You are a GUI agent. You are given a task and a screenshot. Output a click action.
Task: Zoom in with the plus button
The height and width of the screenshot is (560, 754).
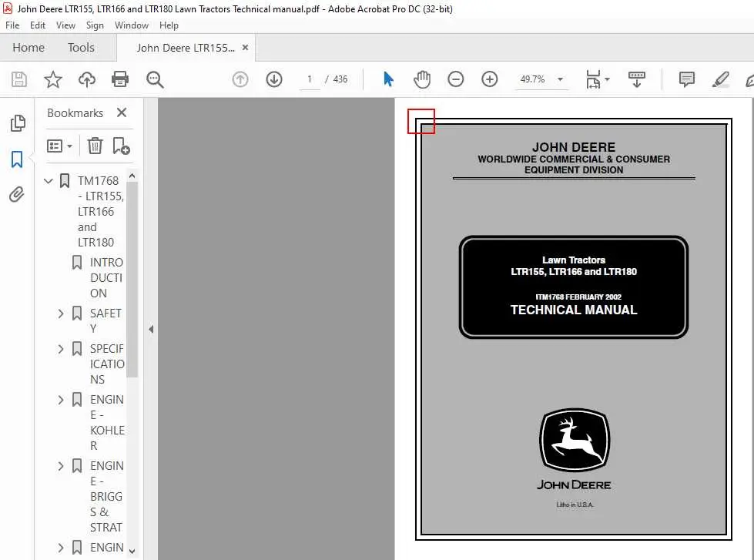coord(490,79)
